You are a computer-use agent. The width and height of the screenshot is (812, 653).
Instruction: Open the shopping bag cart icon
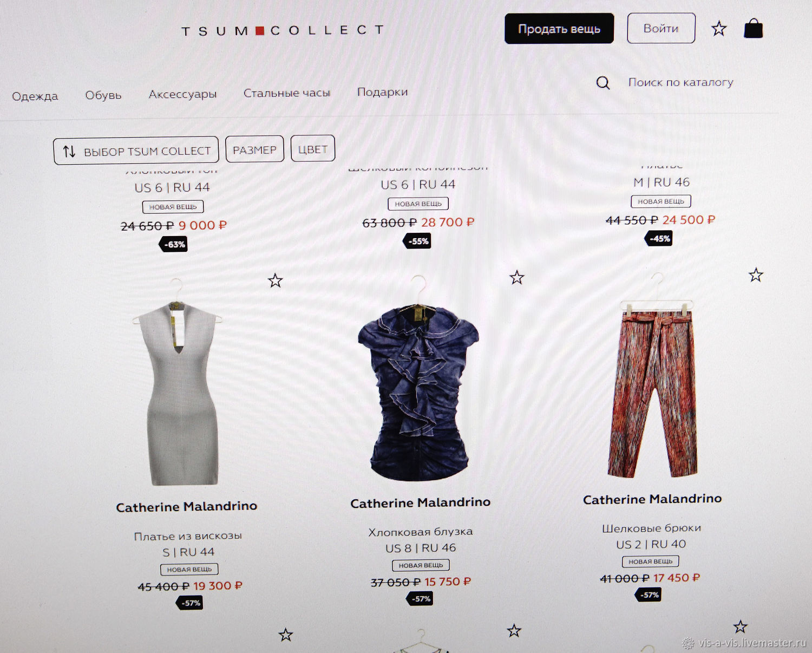pos(753,28)
